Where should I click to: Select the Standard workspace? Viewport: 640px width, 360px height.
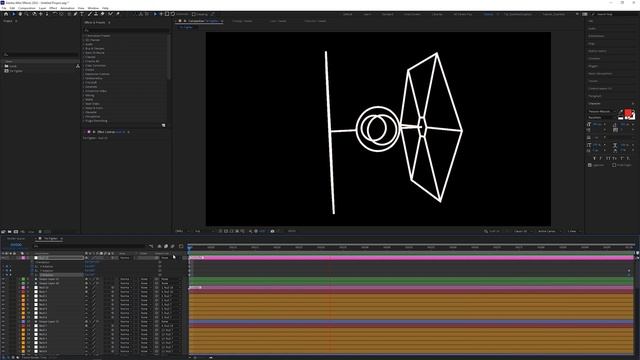[388, 14]
